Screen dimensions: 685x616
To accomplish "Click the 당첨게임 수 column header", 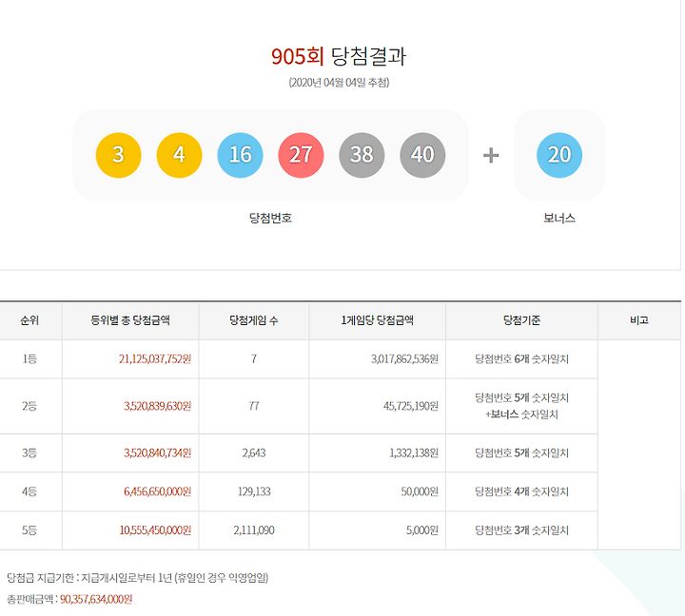I will coord(254,320).
